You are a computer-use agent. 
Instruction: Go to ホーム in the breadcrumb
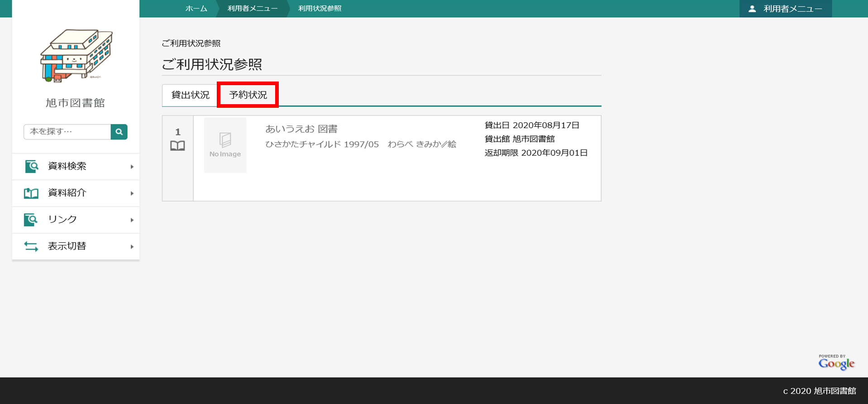click(196, 9)
